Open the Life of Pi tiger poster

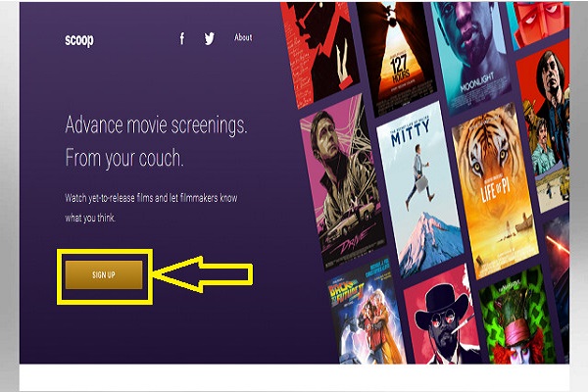[495, 191]
